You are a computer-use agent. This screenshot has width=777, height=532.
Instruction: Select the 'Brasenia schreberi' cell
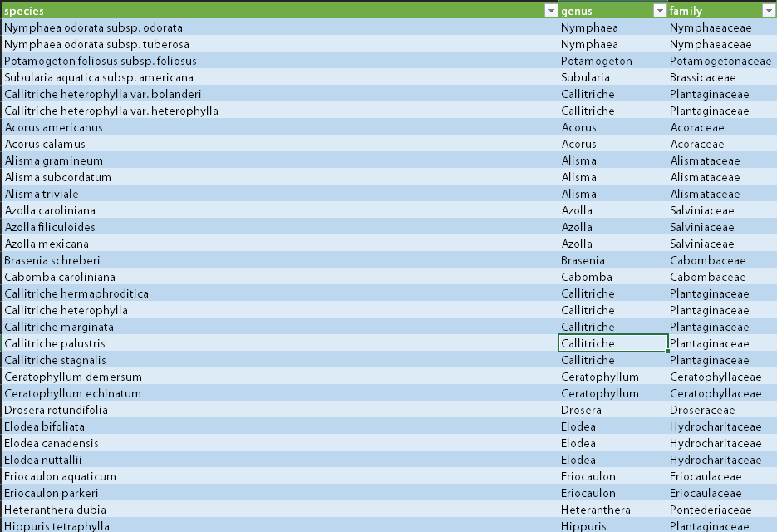click(x=281, y=260)
